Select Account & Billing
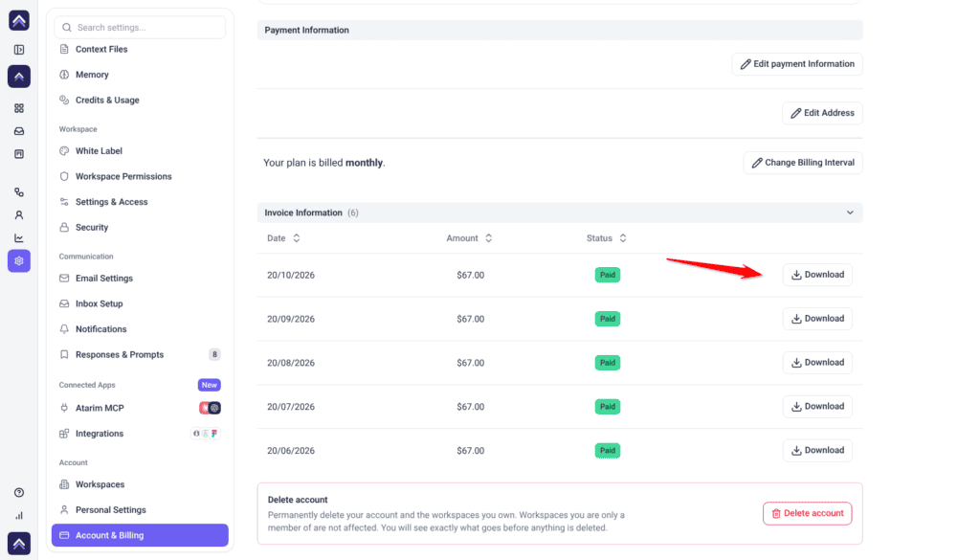The width and height of the screenshot is (980, 560). pos(140,535)
